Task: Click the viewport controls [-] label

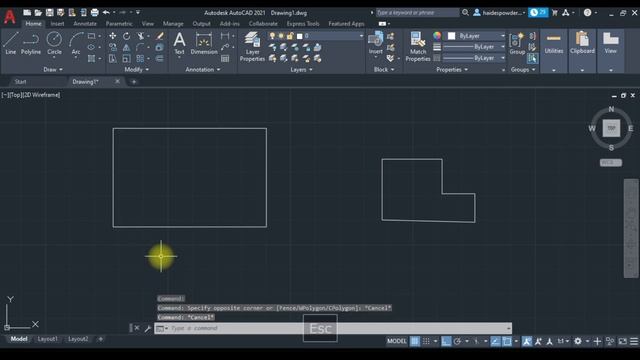Action: [4, 95]
